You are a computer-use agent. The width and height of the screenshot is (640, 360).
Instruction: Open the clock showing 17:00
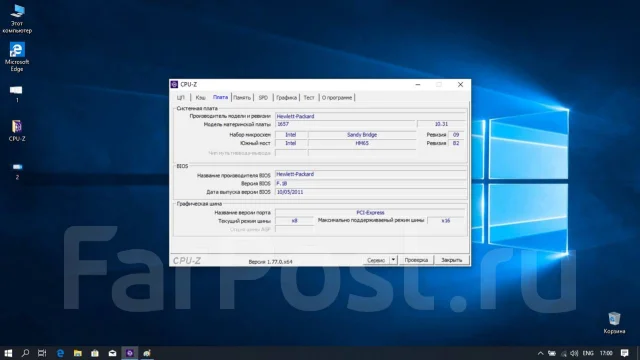[606, 353]
